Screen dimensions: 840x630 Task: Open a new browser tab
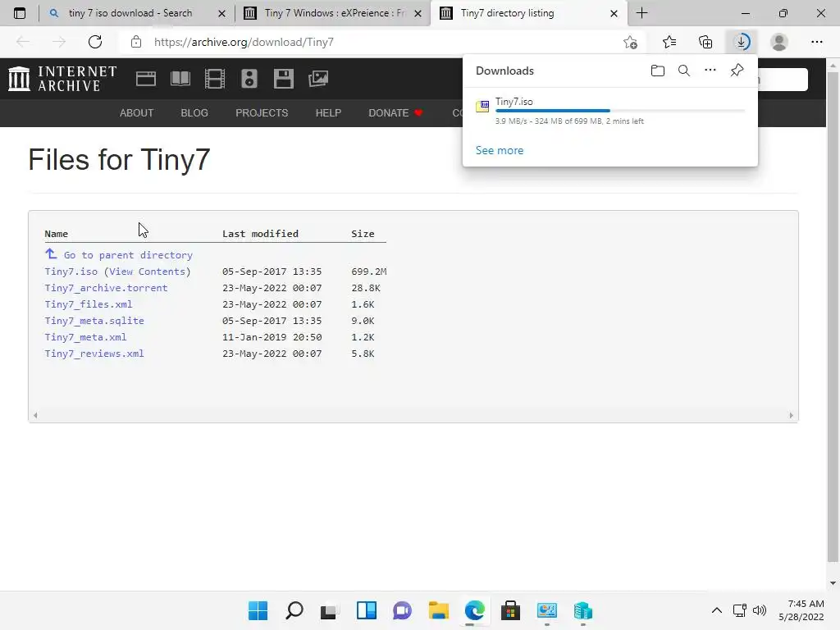[x=641, y=13]
